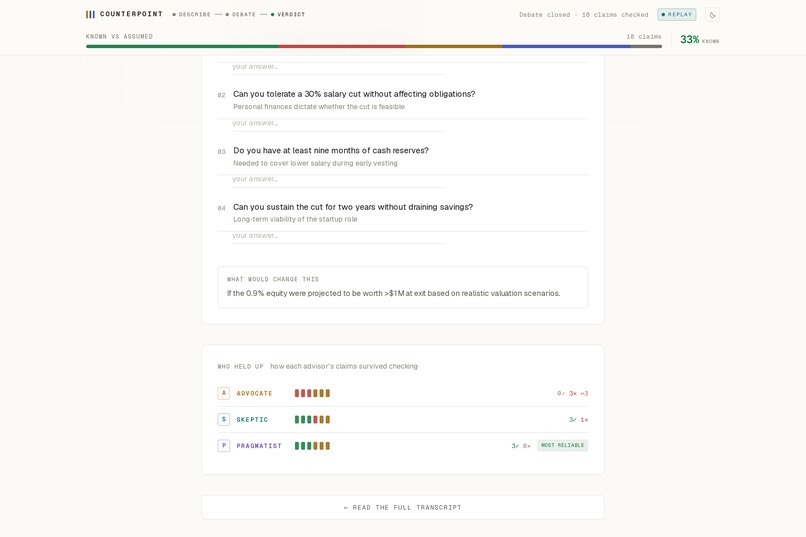Open the Skeptic advisor row label
The width and height of the screenshot is (806, 537).
coord(252,419)
